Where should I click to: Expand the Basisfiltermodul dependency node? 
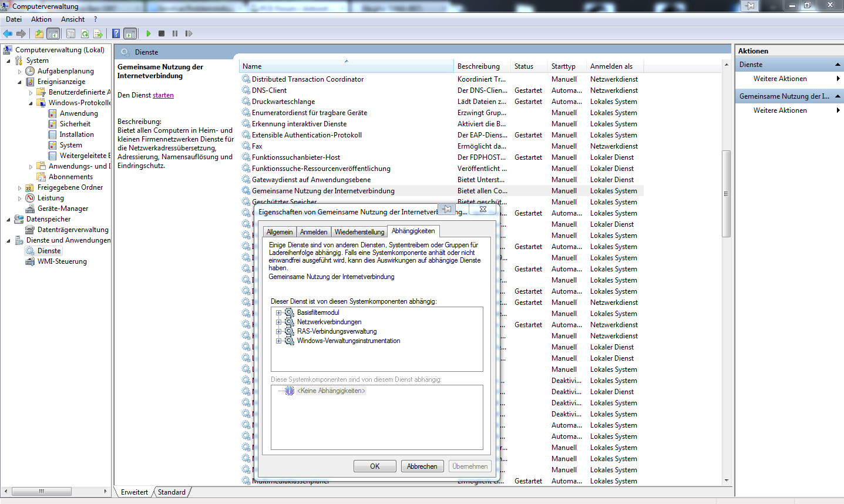pyautogui.click(x=278, y=313)
